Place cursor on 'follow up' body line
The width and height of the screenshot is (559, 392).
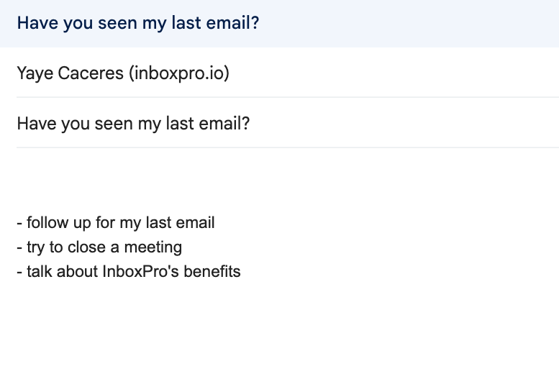(x=115, y=223)
